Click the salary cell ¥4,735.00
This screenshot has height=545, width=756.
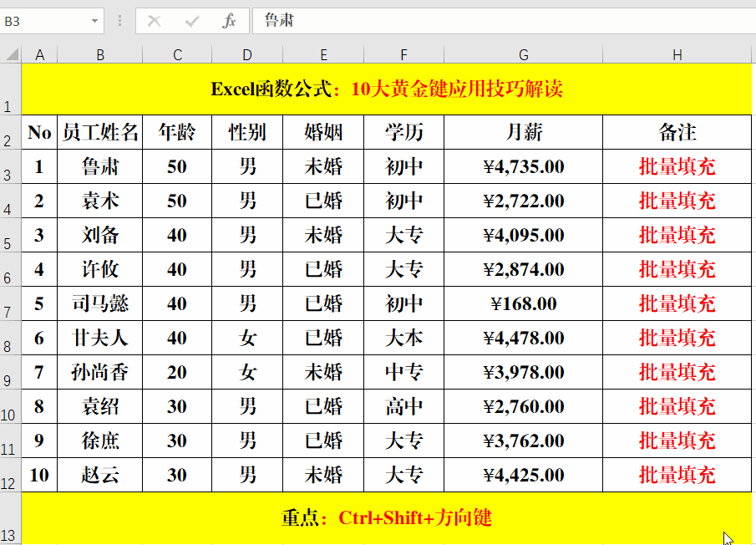tap(523, 166)
